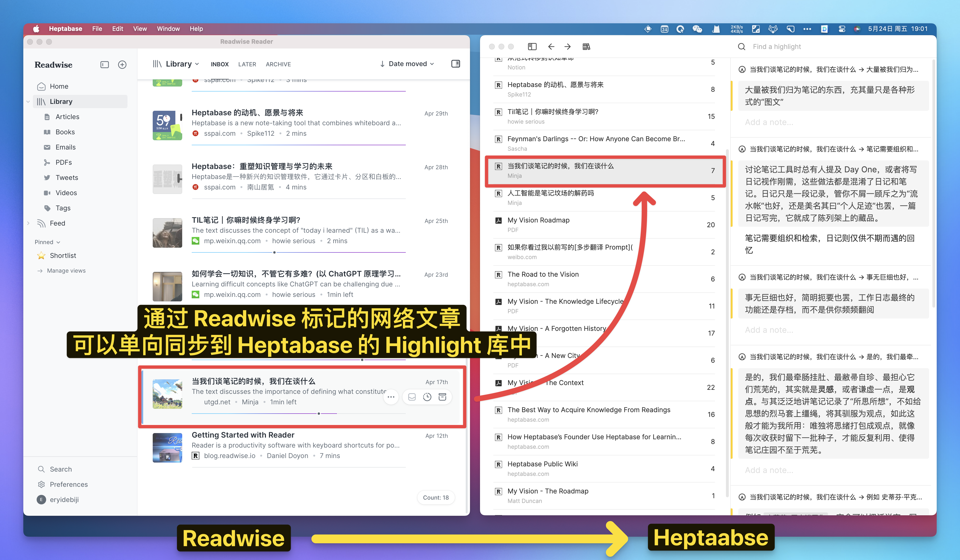The height and width of the screenshot is (560, 960).
Task: Switch to the ARCHIVE tab
Action: [279, 64]
